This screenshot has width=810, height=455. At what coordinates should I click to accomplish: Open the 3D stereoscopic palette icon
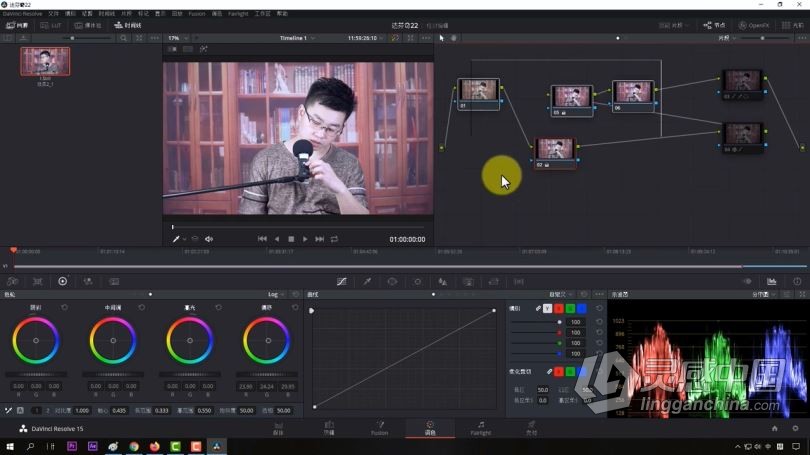click(x=519, y=281)
